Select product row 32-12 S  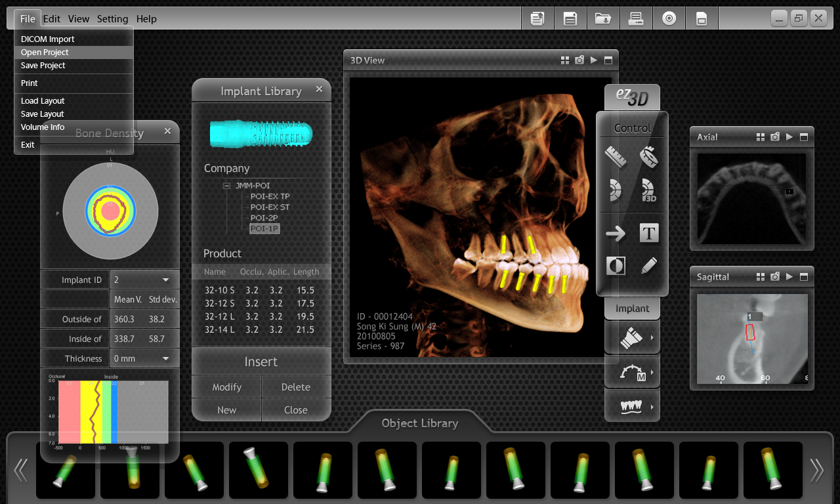tap(261, 303)
